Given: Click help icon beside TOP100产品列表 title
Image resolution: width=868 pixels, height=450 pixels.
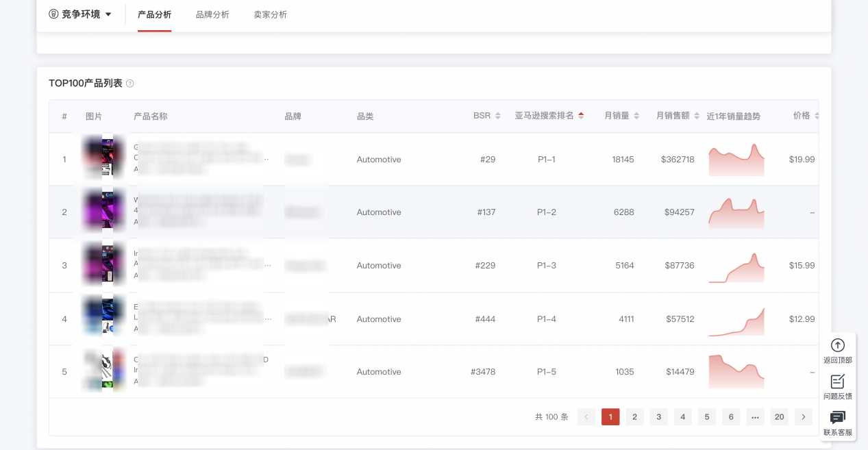Looking at the screenshot, I should pyautogui.click(x=130, y=84).
